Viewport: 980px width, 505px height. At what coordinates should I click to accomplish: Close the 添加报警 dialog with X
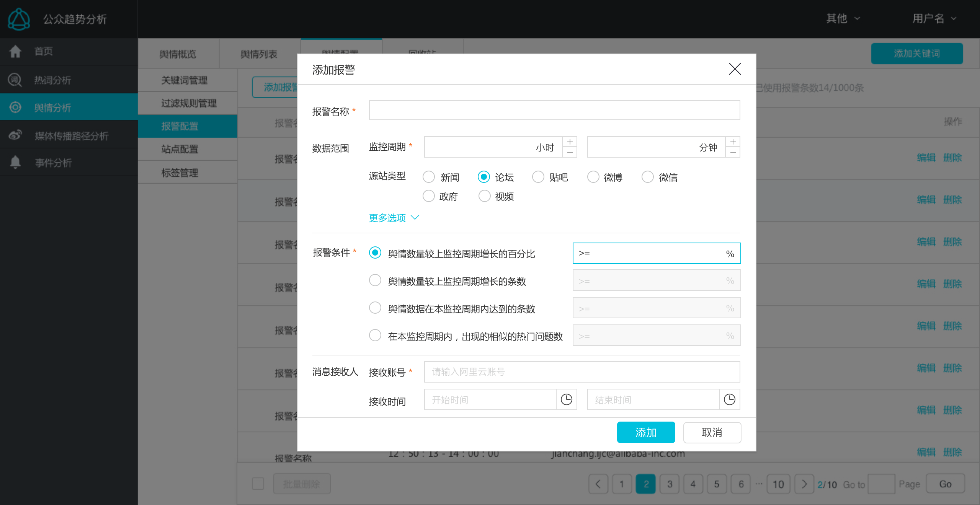[735, 69]
